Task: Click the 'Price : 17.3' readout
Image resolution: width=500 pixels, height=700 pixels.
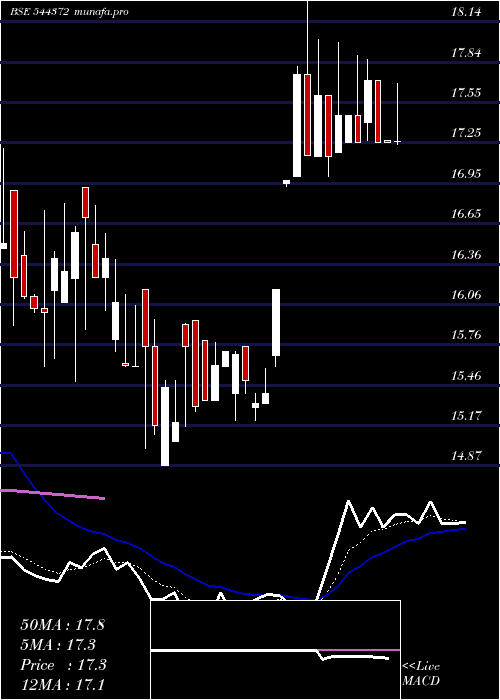Action: click(63, 665)
